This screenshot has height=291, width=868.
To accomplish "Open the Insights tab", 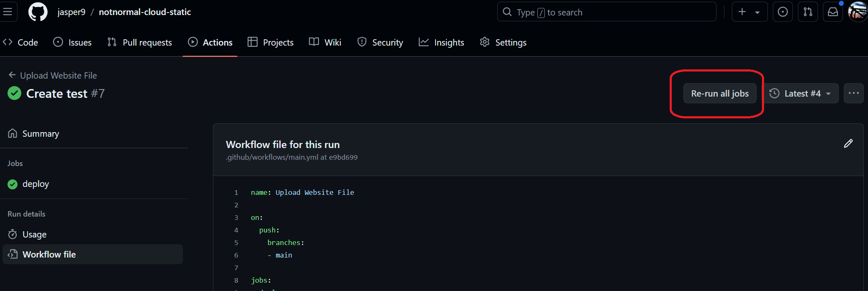I will (441, 42).
